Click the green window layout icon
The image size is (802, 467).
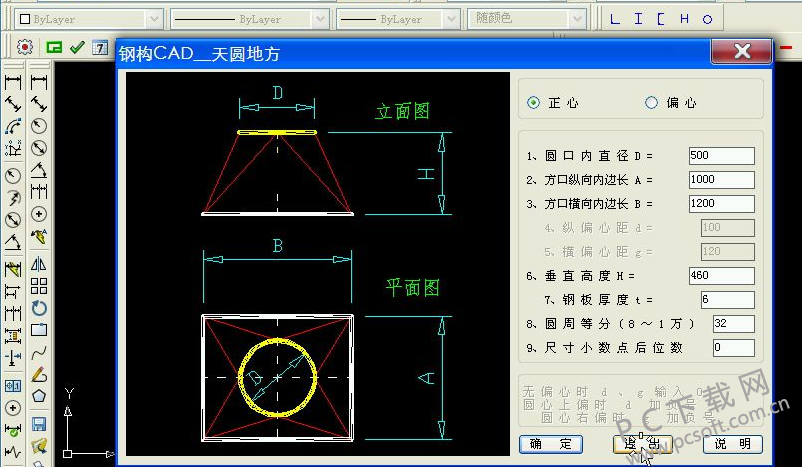click(x=54, y=47)
